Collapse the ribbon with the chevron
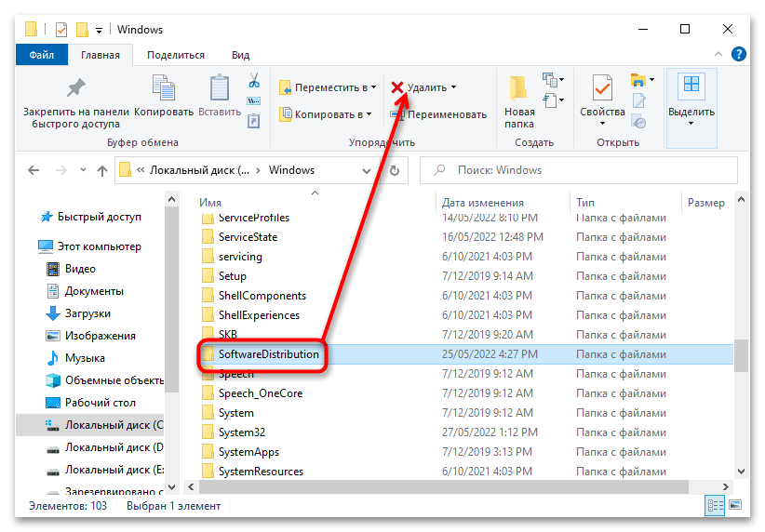 pyautogui.click(x=718, y=55)
